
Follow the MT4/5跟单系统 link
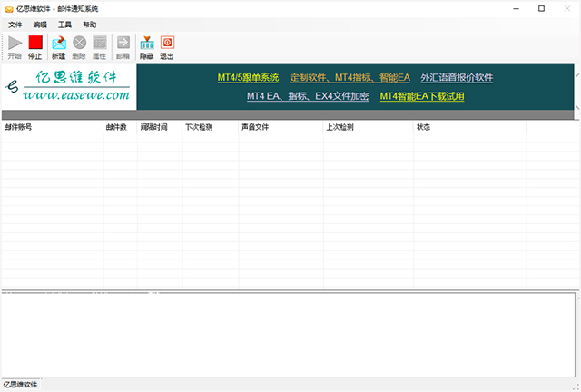pos(248,78)
